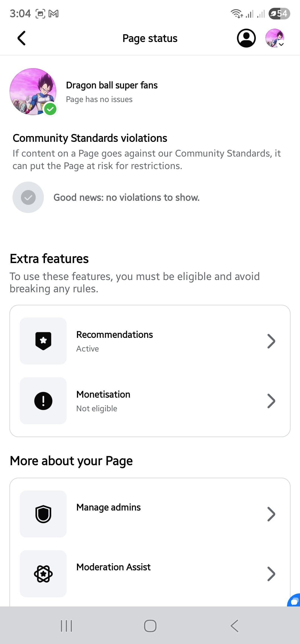Tap the Monetisation exclamation warning icon

click(x=43, y=401)
